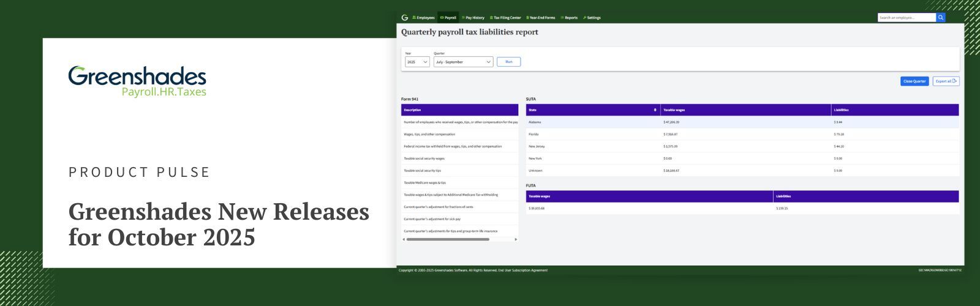Click the FUTA Taxable wages column header

pos(649,196)
